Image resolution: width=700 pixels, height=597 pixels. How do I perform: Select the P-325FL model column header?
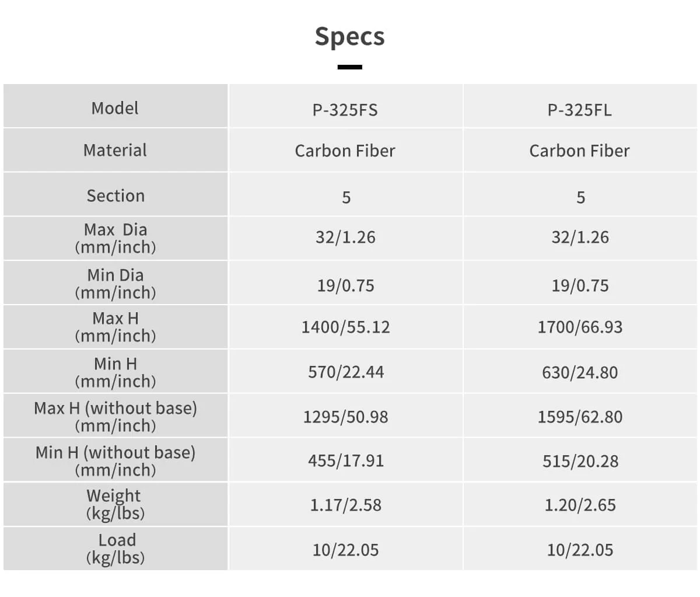[580, 110]
